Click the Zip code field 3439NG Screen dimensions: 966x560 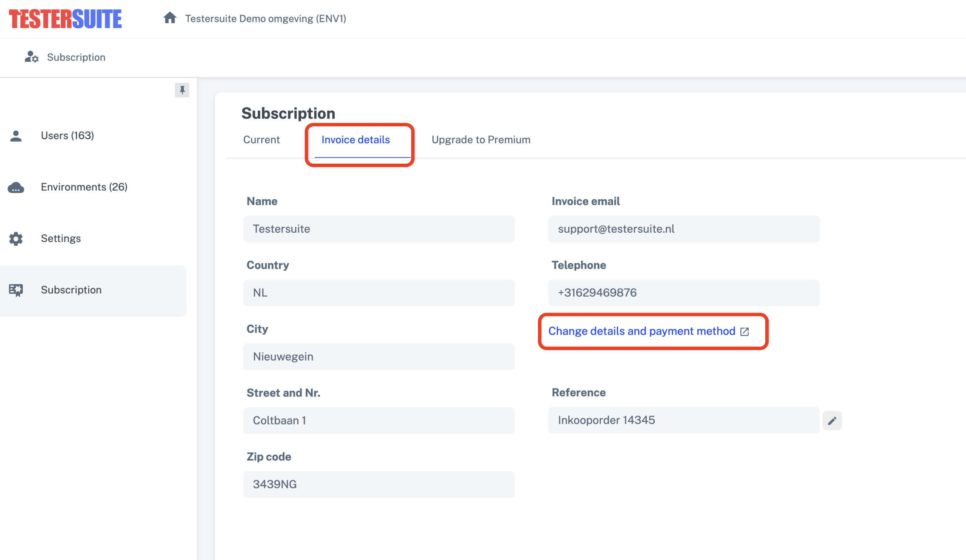point(378,484)
